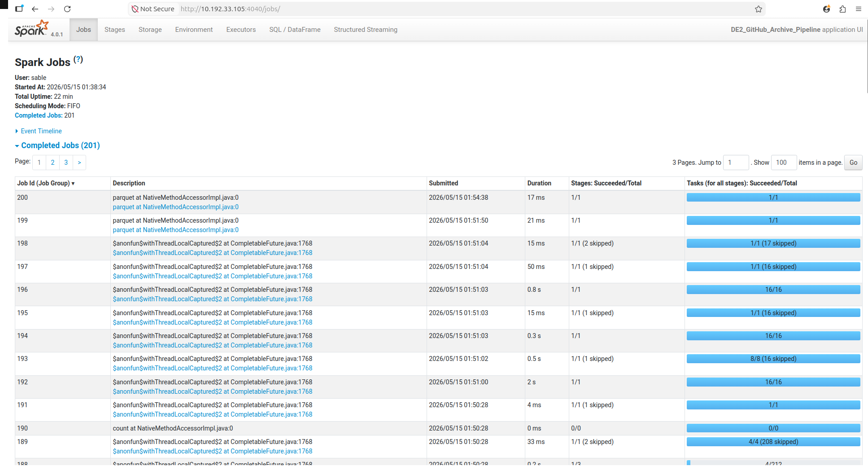Go to page 1 of jobs
This screenshot has width=868, height=466.
(39, 163)
